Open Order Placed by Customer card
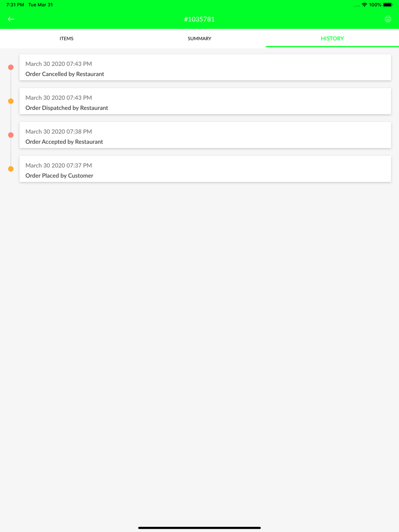 205,169
